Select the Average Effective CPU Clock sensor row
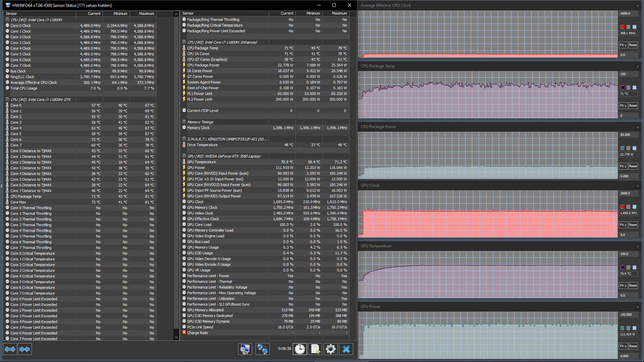The height and width of the screenshot is (362, 644). [x=80, y=83]
